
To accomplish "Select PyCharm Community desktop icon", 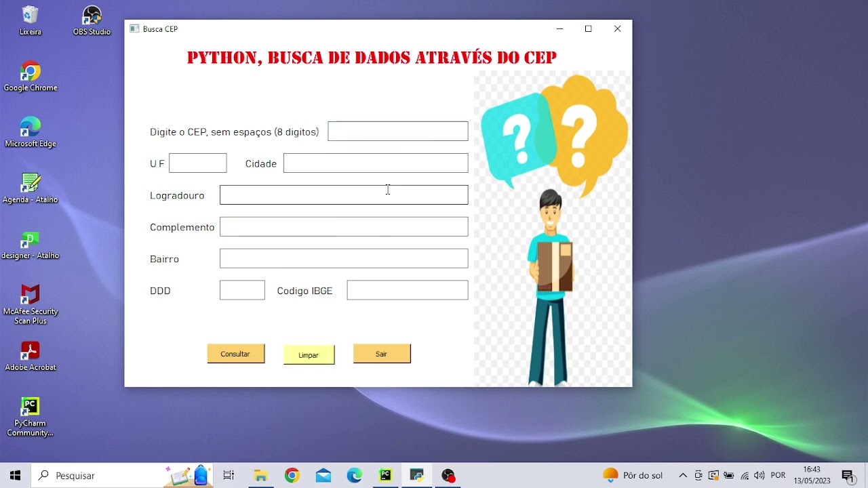I will coord(31,417).
